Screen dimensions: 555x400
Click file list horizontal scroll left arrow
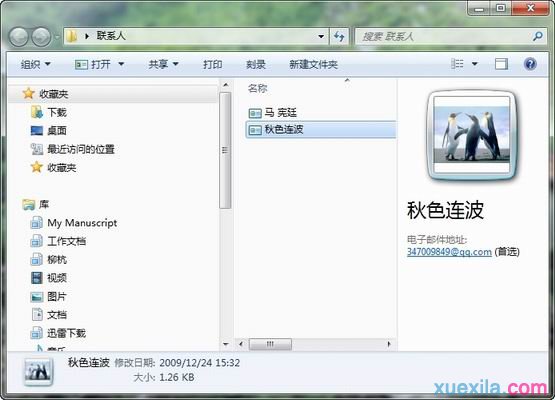click(x=241, y=344)
